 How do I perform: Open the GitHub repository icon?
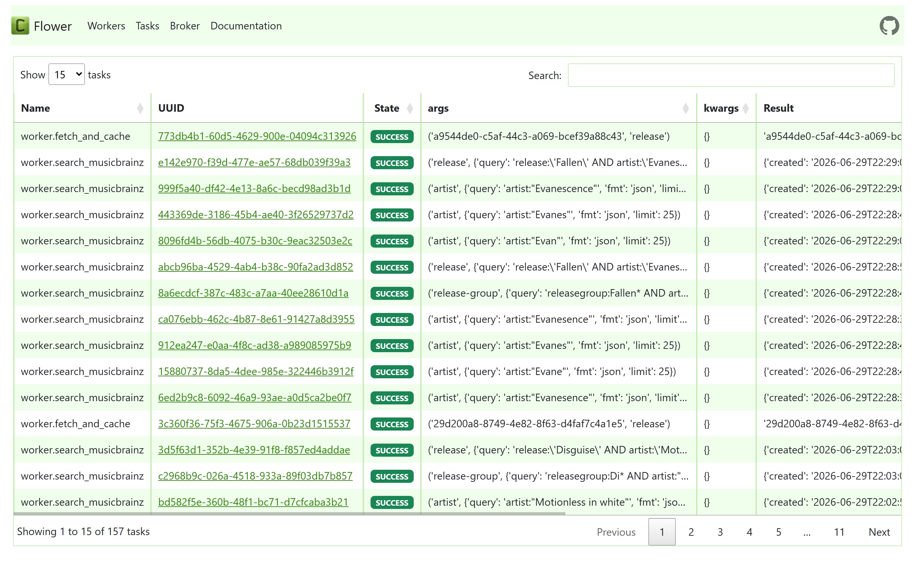click(x=889, y=25)
